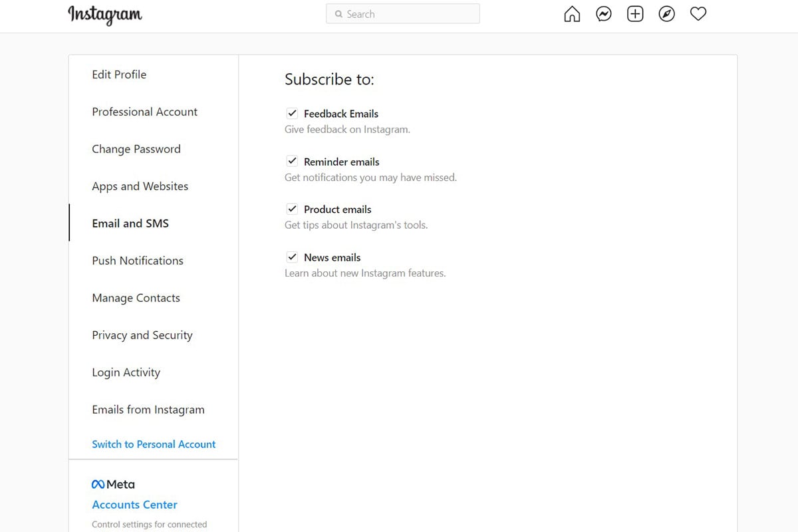Open the Edit Profile settings section
Image resolution: width=798 pixels, height=532 pixels.
119,74
